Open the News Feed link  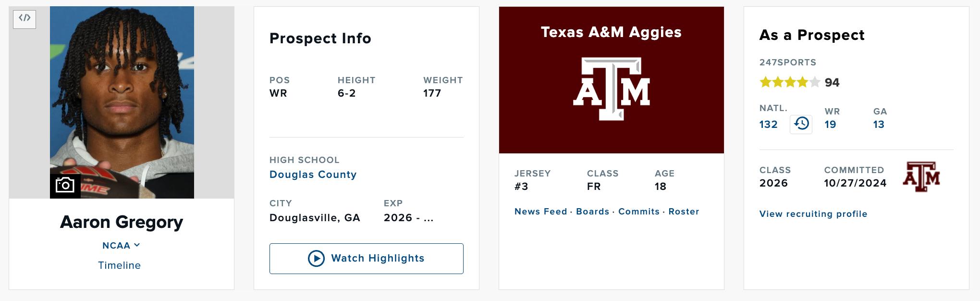tap(540, 212)
